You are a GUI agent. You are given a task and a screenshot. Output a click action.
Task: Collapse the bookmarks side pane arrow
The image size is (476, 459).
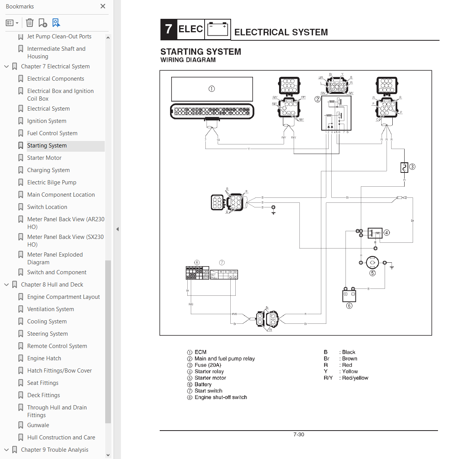(117, 229)
